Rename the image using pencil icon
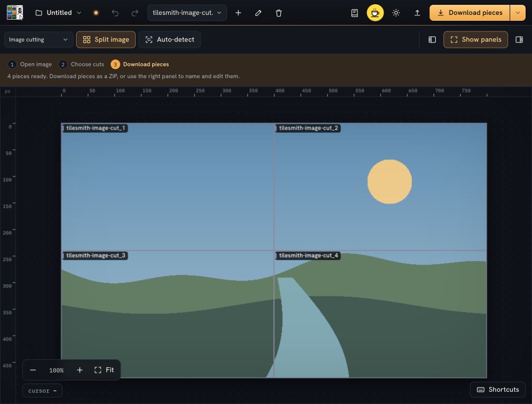 pyautogui.click(x=258, y=13)
